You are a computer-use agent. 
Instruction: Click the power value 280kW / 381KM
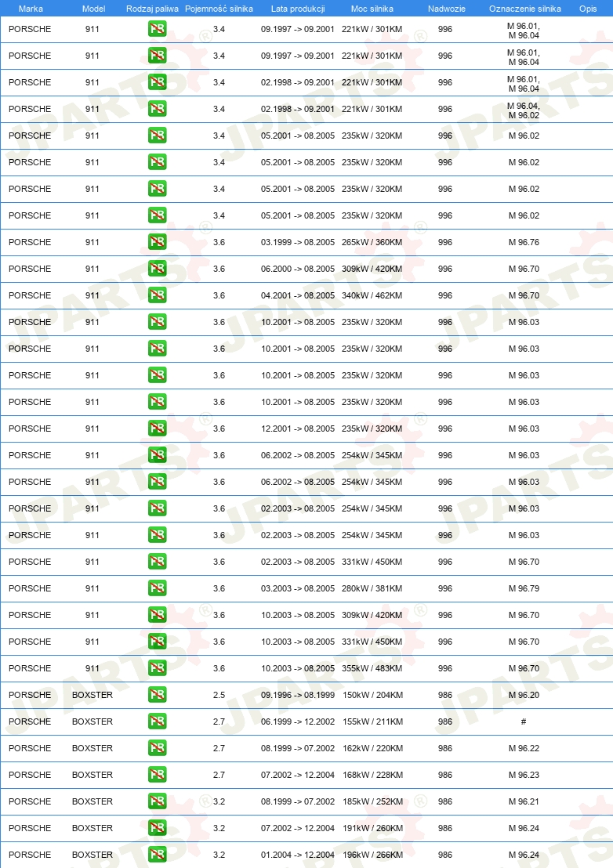[x=372, y=588]
